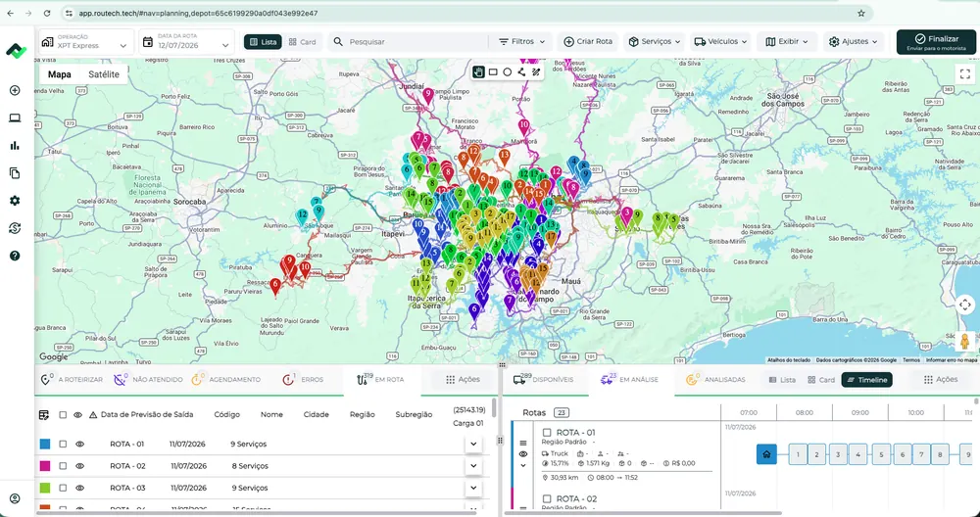Viewport: 980px width, 517px height.
Task: Click the Pesquisar search field
Action: tap(408, 42)
